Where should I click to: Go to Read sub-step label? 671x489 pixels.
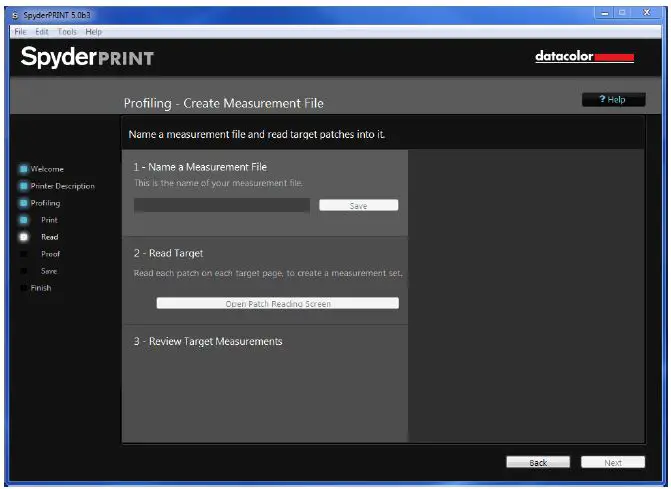50,237
